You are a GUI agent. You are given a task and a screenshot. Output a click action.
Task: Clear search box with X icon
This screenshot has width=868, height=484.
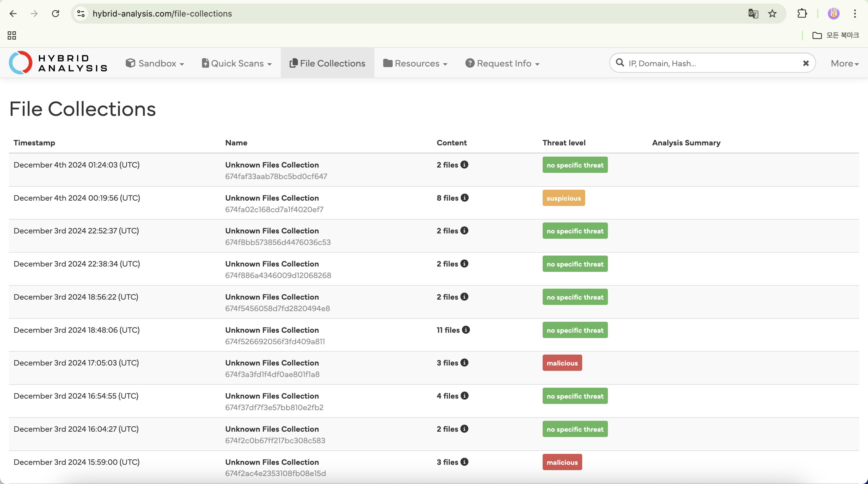tap(806, 63)
